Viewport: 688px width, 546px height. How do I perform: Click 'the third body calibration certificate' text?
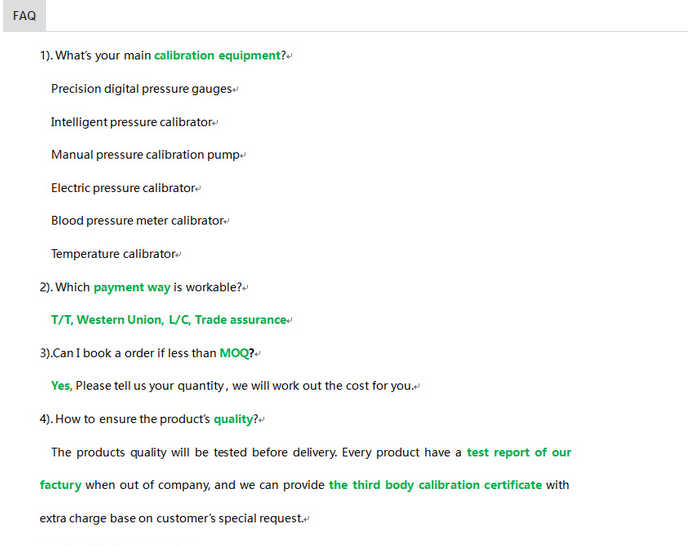point(435,485)
